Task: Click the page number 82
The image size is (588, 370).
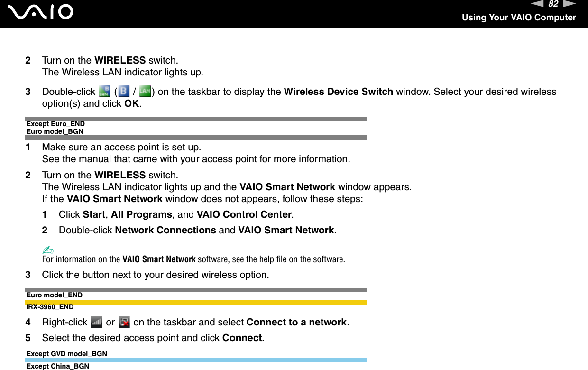Action: pos(553,4)
